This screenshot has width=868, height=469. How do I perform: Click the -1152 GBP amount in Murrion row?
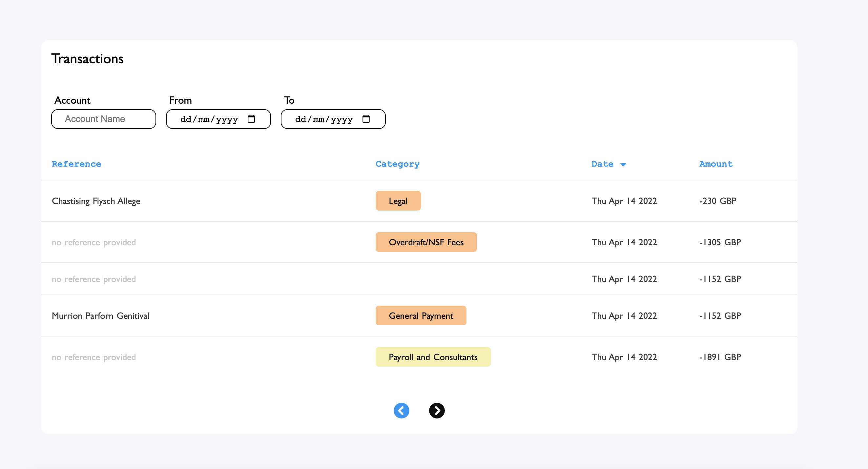tap(720, 316)
